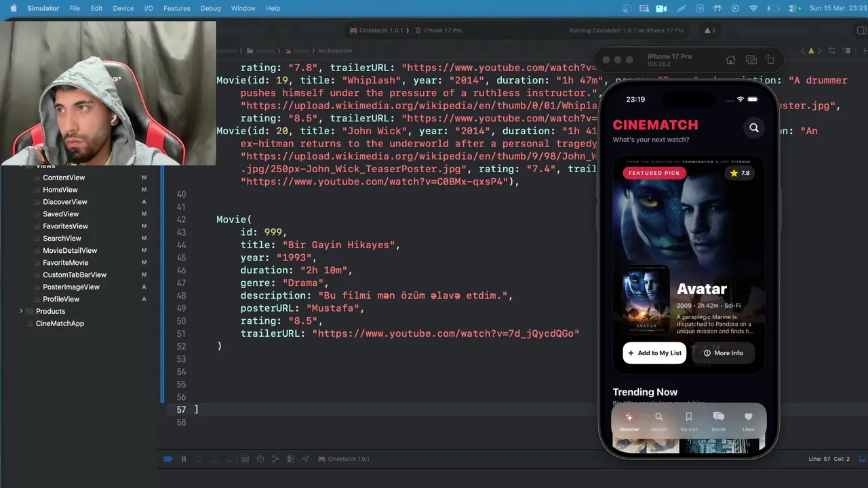The width and height of the screenshot is (868, 488).
Task: Open the My List tab
Action: point(688,422)
